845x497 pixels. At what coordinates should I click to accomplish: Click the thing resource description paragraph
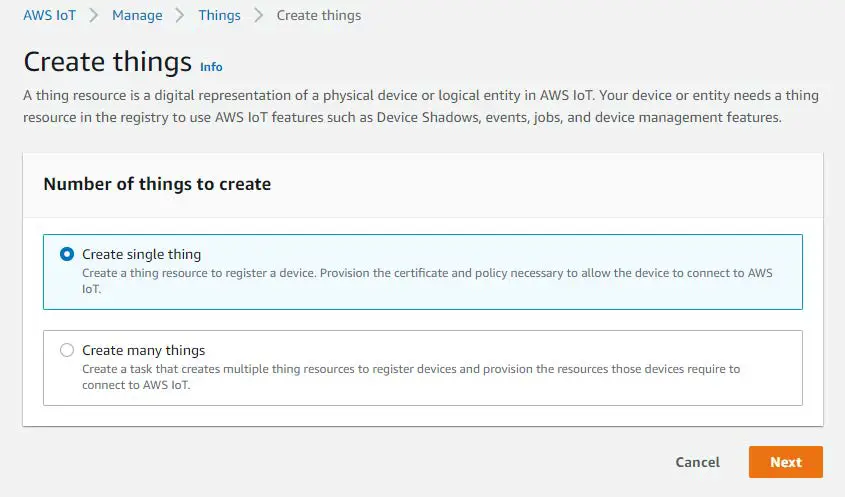421,106
